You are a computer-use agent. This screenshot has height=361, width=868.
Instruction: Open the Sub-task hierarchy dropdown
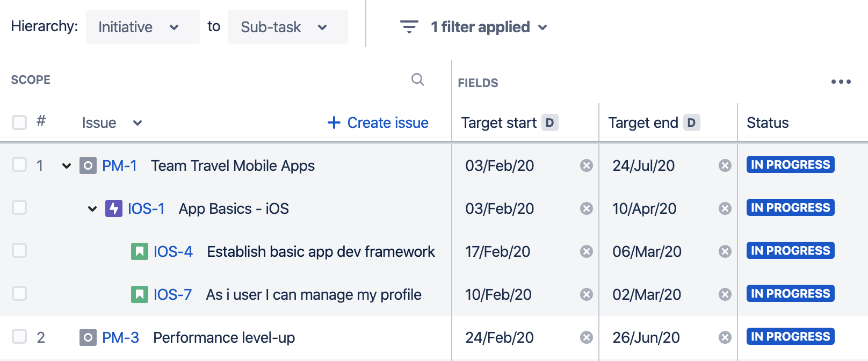[287, 27]
